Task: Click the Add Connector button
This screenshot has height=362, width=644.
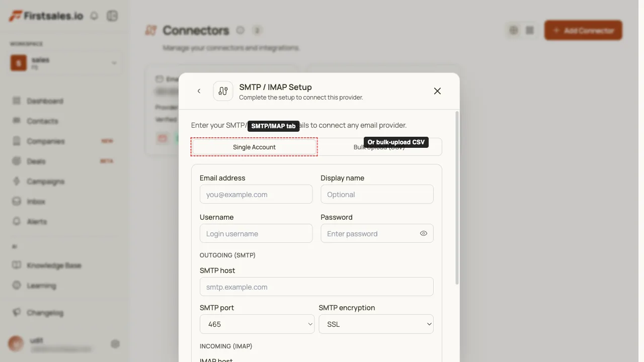Action: click(x=583, y=30)
